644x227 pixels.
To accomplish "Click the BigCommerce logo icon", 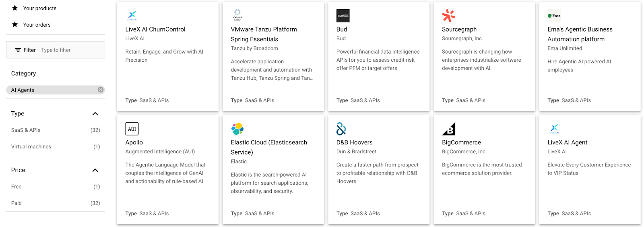I will point(449,129).
